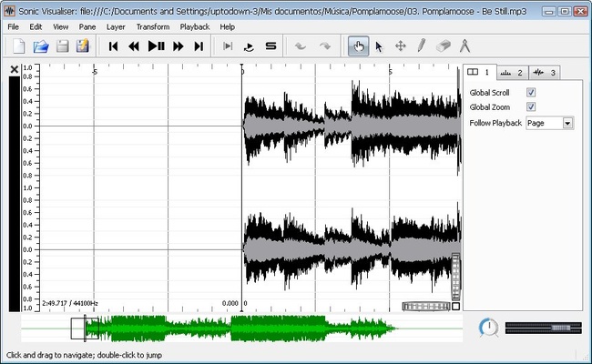Click the Save As toolbar icon
This screenshot has height=364, width=592.
83,46
